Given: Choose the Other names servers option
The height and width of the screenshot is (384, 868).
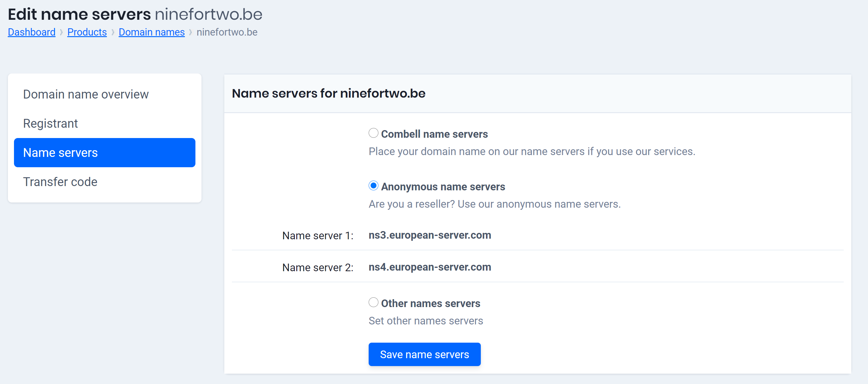Looking at the screenshot, I should [x=373, y=303].
